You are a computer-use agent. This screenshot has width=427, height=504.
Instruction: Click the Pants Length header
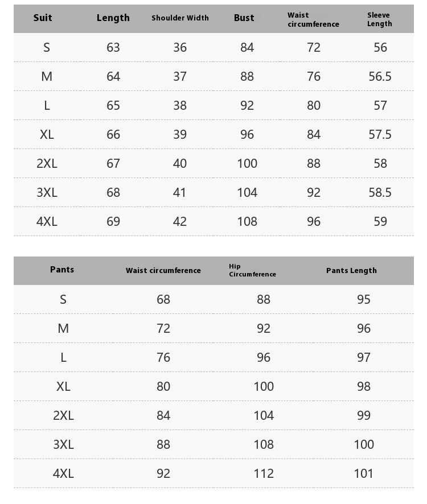(351, 271)
